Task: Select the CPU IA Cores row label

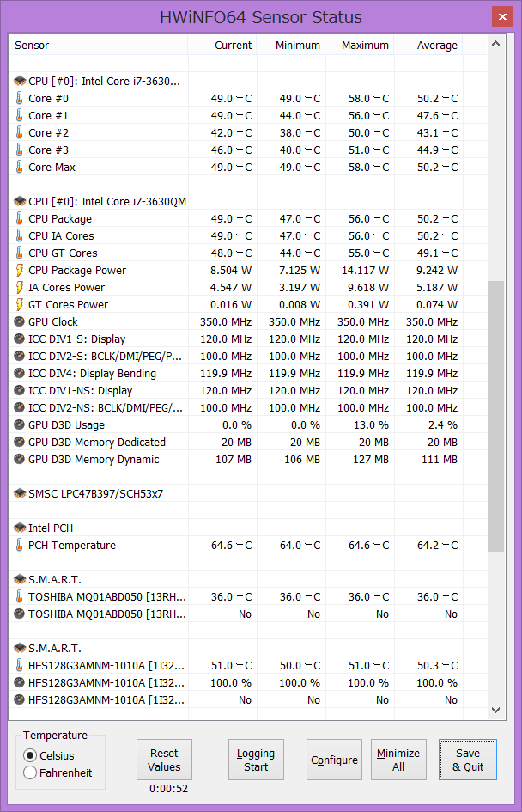Action: pyautogui.click(x=61, y=235)
